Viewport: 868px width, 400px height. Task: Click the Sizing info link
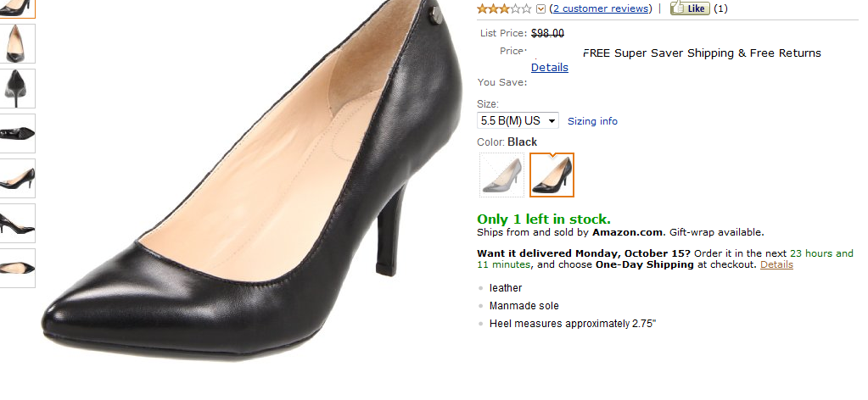pyautogui.click(x=592, y=121)
